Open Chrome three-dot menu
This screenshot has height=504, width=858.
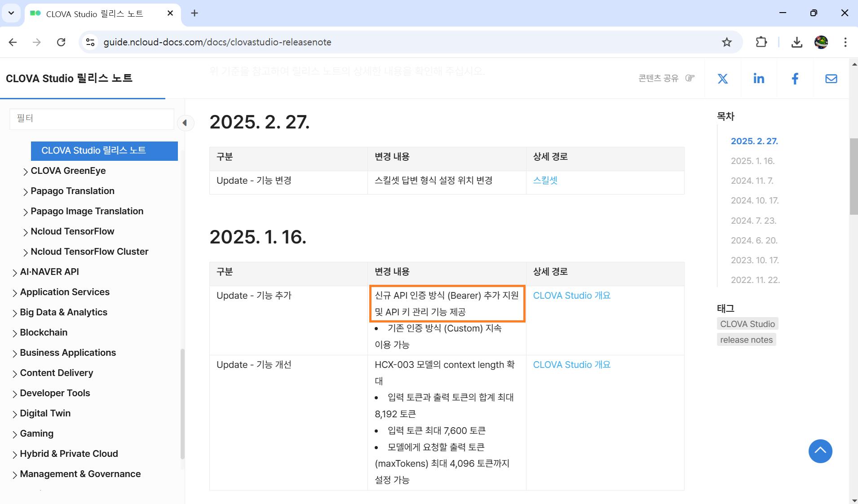[x=845, y=42]
